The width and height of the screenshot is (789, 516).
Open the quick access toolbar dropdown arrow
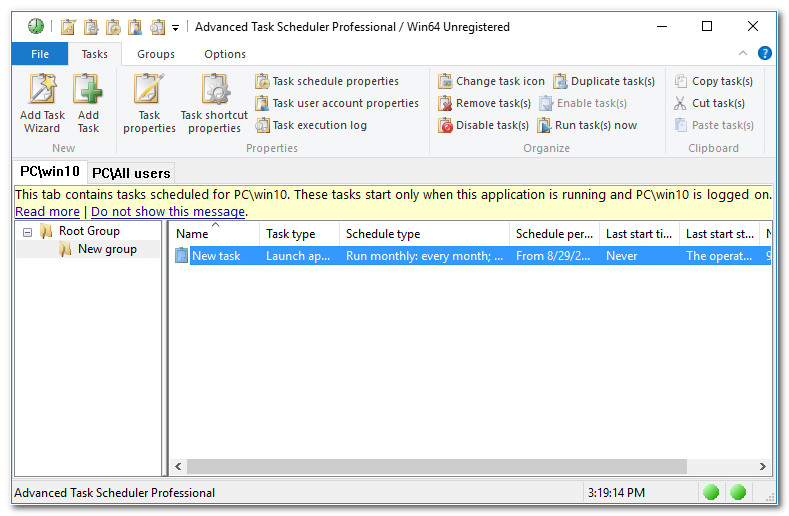point(175,28)
